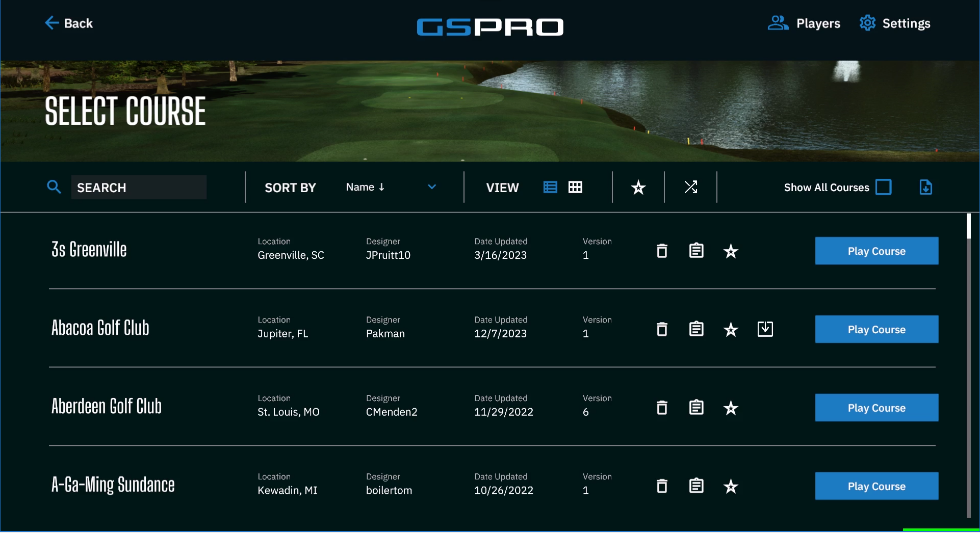980x533 pixels.
Task: Click the GSPRO logo
Action: click(x=490, y=27)
